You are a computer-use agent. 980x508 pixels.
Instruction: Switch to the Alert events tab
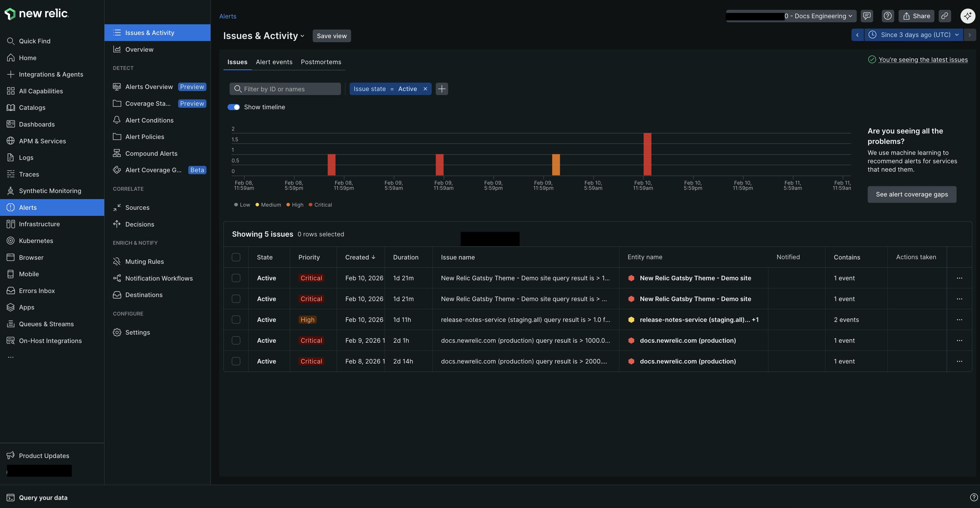pos(274,62)
